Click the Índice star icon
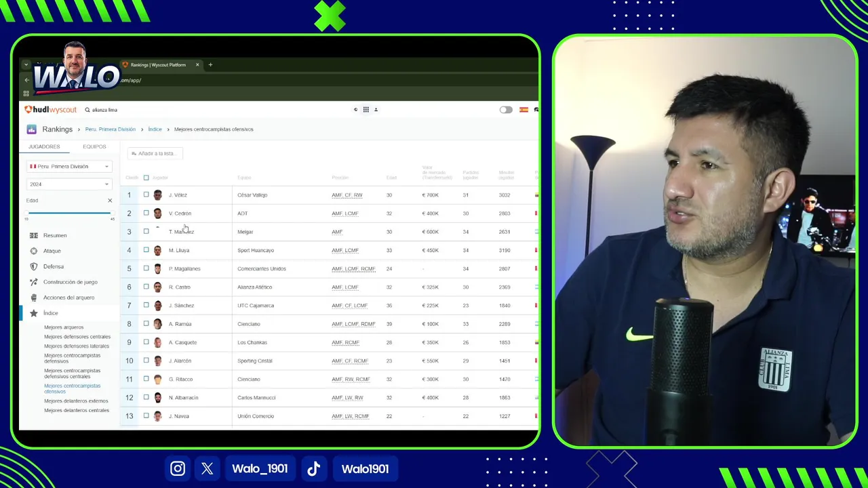 34,313
